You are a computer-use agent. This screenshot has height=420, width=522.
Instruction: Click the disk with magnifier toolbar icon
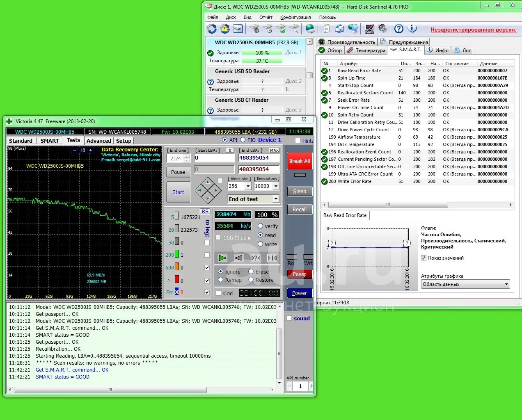tap(294, 29)
